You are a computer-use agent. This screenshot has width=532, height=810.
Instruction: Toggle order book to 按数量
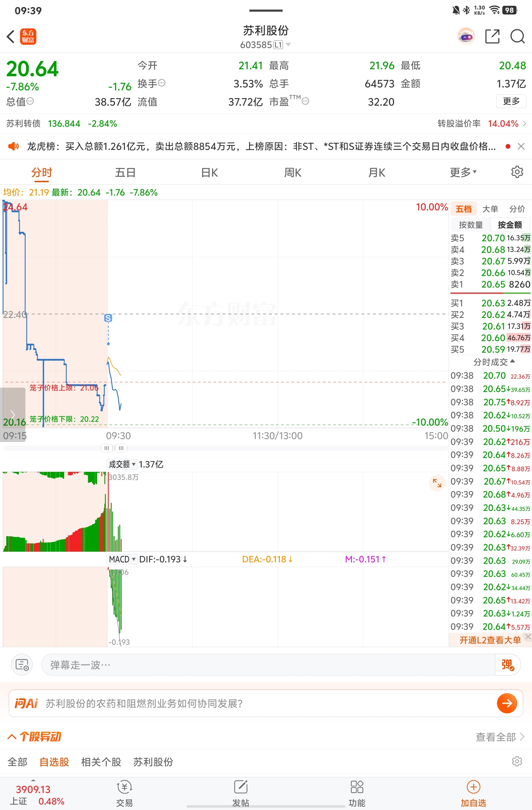pos(471,224)
